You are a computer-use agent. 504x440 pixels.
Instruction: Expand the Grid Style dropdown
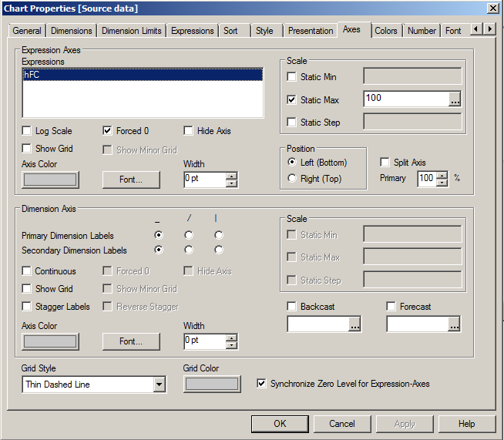pos(160,385)
